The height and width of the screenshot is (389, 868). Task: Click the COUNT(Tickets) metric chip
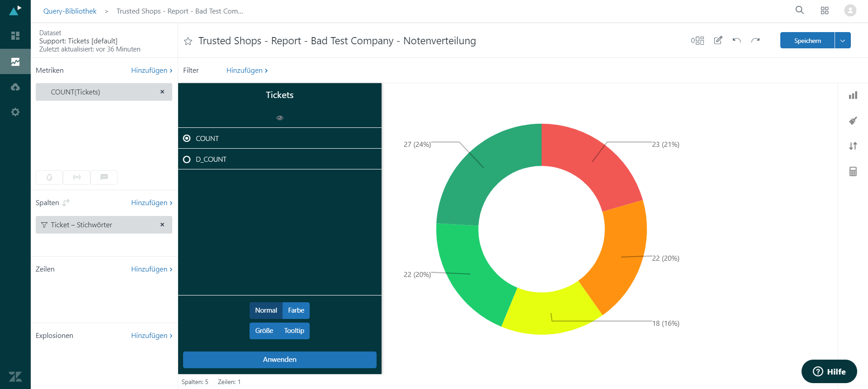coord(104,92)
